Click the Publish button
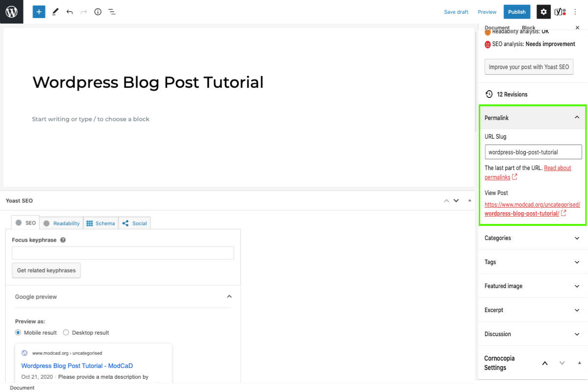Viewport: 588px width, 392px height. tap(517, 12)
